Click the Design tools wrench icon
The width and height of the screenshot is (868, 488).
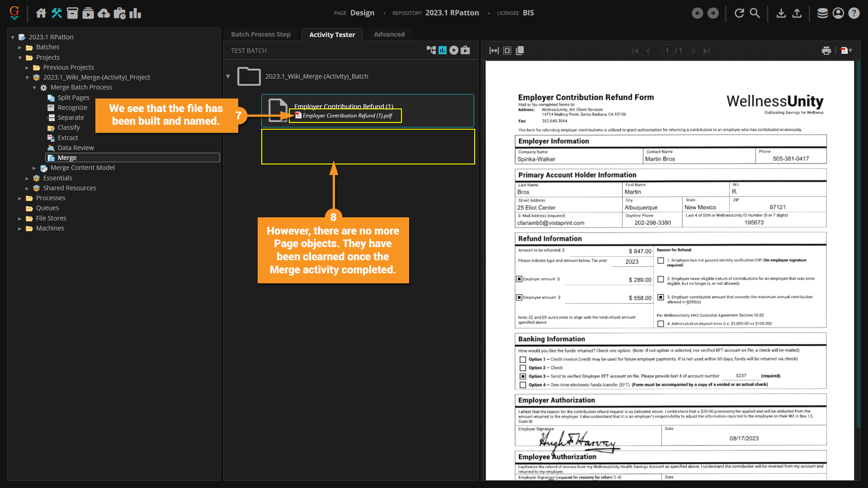(57, 13)
